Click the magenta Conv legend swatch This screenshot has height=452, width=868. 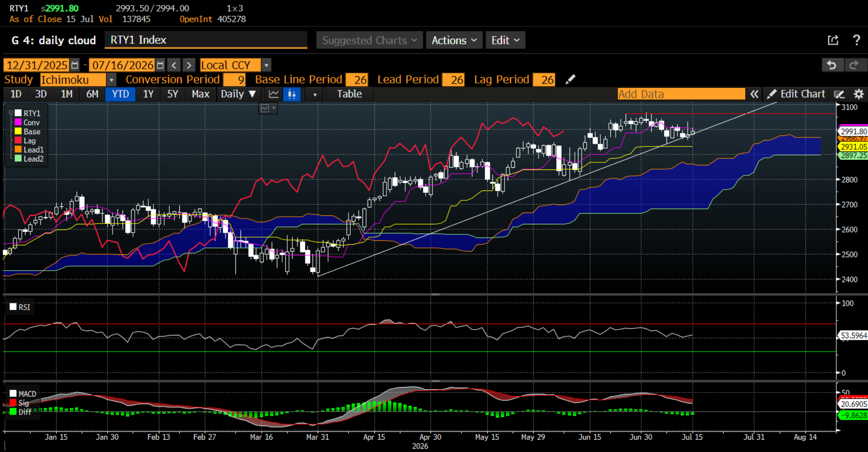pyautogui.click(x=18, y=122)
